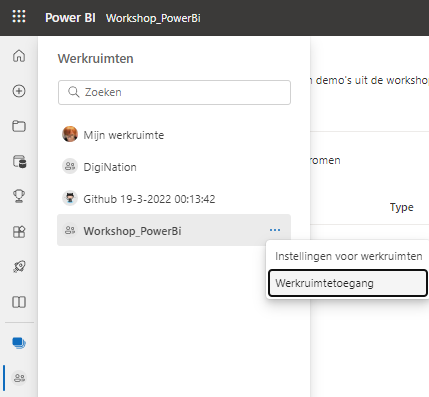Open the DigiNation workspace

click(x=174, y=167)
